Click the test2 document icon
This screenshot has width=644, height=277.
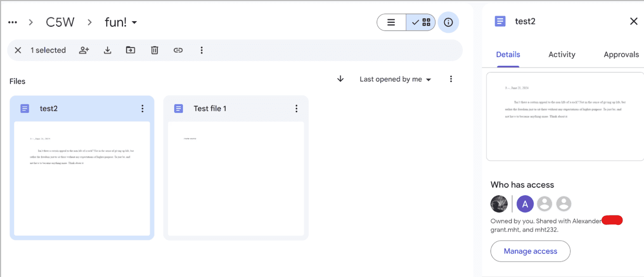coord(25,108)
